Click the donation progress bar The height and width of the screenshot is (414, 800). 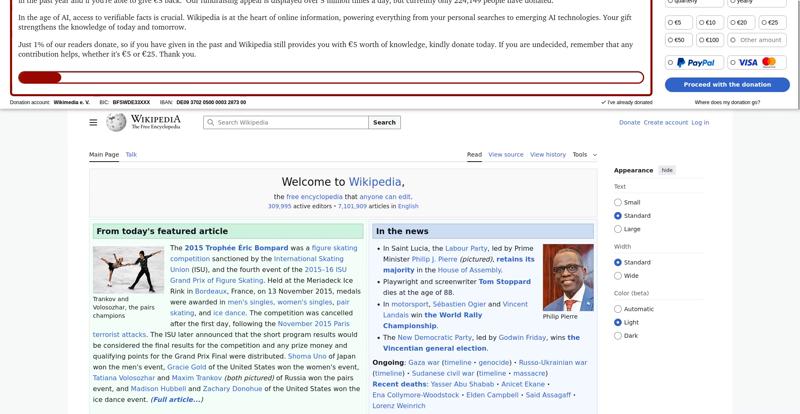pos(331,77)
